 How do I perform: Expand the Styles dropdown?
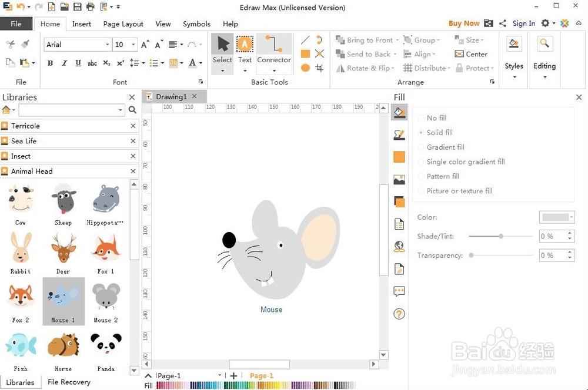[514, 77]
